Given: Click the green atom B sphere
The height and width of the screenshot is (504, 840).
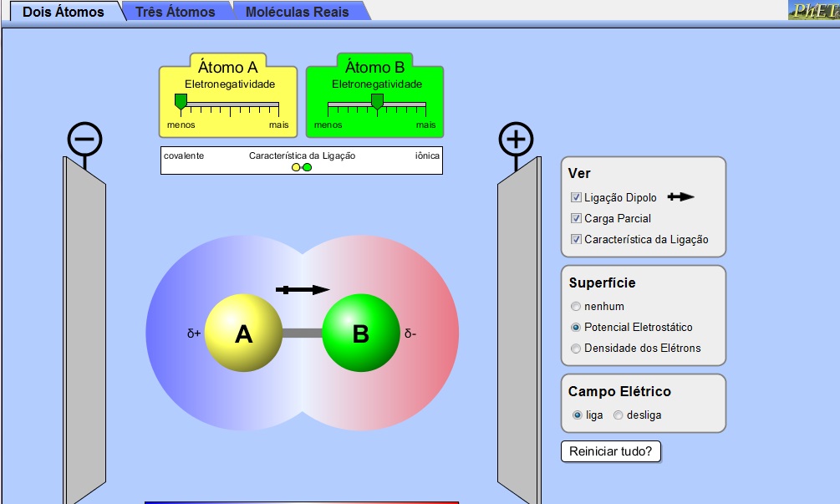Looking at the screenshot, I should [360, 333].
